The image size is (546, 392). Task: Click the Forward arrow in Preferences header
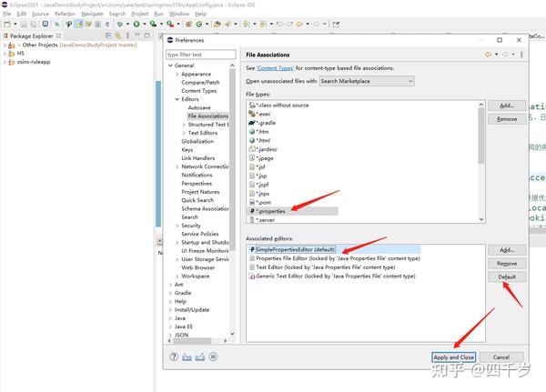[x=505, y=55]
